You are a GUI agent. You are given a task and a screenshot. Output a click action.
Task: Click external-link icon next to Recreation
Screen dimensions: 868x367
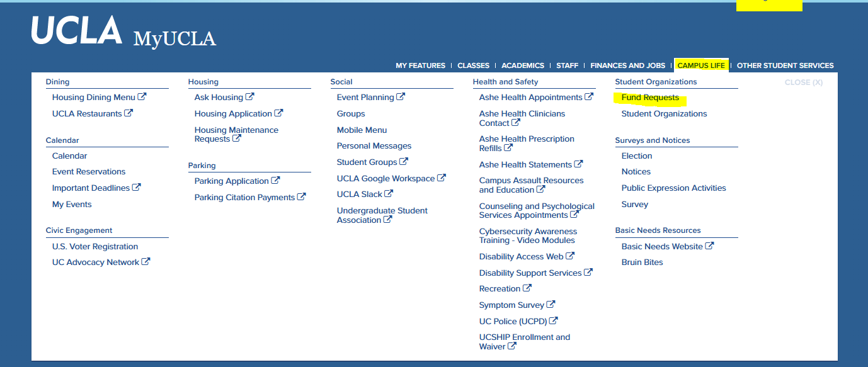pos(527,288)
